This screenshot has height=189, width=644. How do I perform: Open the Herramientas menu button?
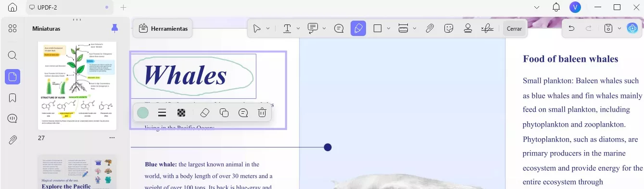click(x=163, y=29)
